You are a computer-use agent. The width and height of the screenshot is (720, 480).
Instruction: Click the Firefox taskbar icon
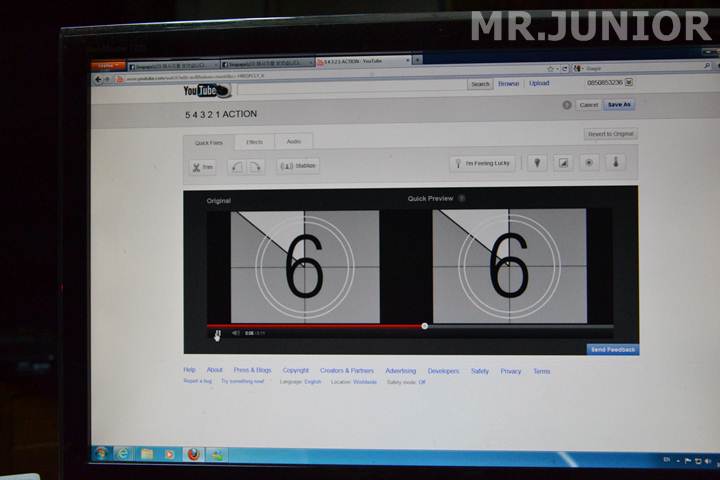pos(194,455)
